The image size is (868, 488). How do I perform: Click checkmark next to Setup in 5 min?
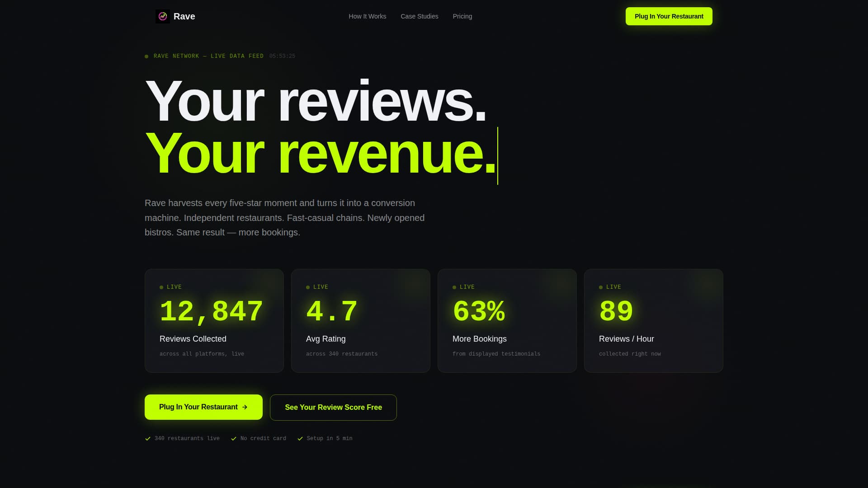300,439
